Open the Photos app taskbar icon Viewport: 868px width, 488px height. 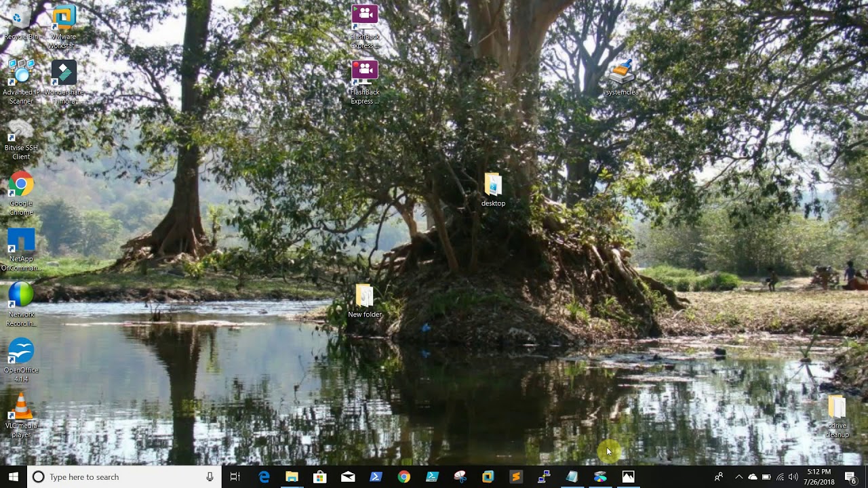coord(628,477)
